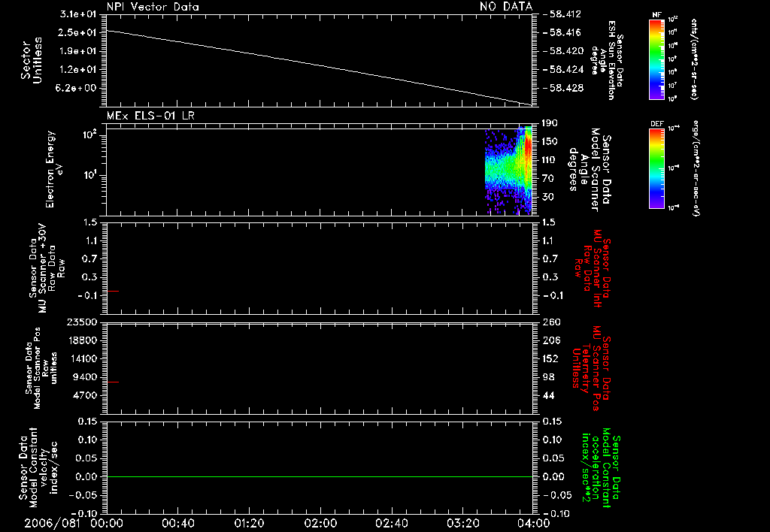Click the 'Electron Energy eV' axis label
Screen dimensions: 770x532
(54, 169)
